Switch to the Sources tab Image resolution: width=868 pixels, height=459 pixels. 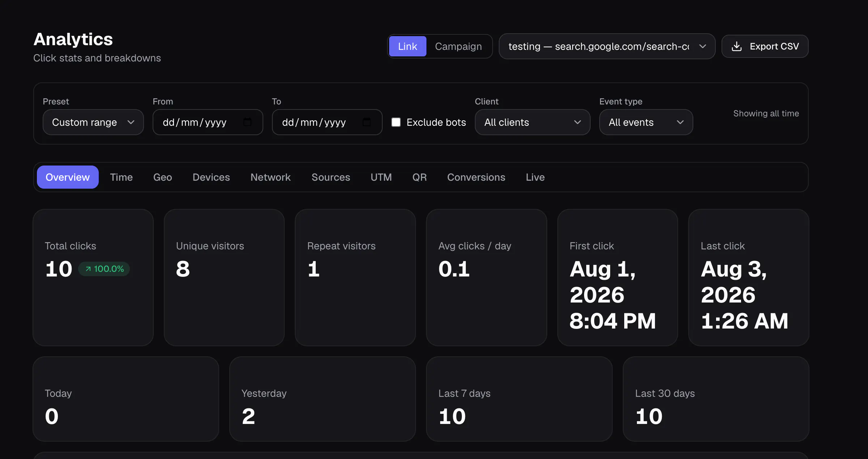pos(331,177)
